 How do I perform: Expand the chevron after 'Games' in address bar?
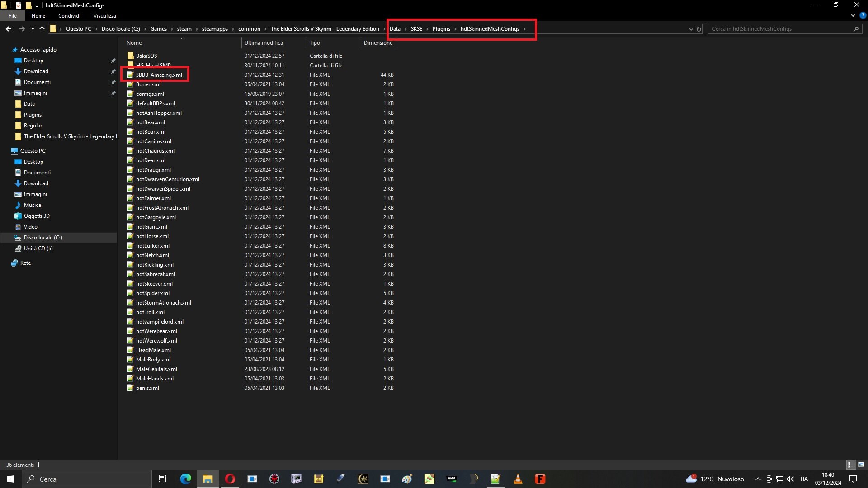click(172, 29)
